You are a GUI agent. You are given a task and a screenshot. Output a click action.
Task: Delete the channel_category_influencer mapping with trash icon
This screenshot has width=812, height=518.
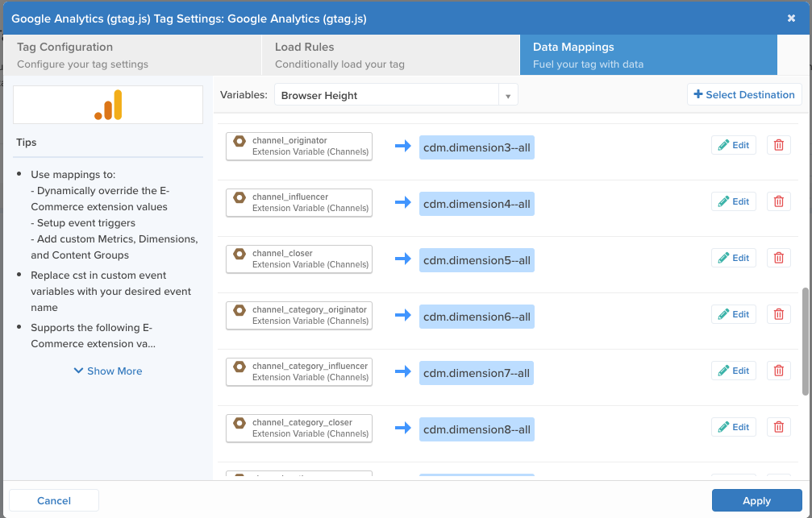pos(778,370)
